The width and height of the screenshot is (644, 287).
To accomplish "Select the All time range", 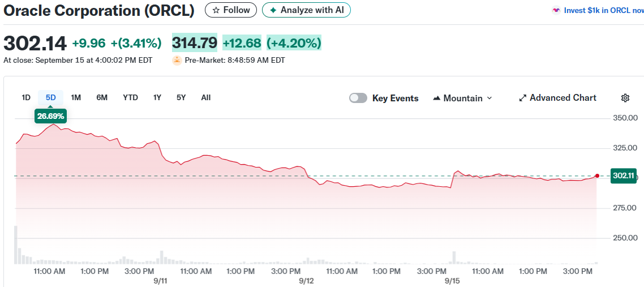I will tap(206, 98).
